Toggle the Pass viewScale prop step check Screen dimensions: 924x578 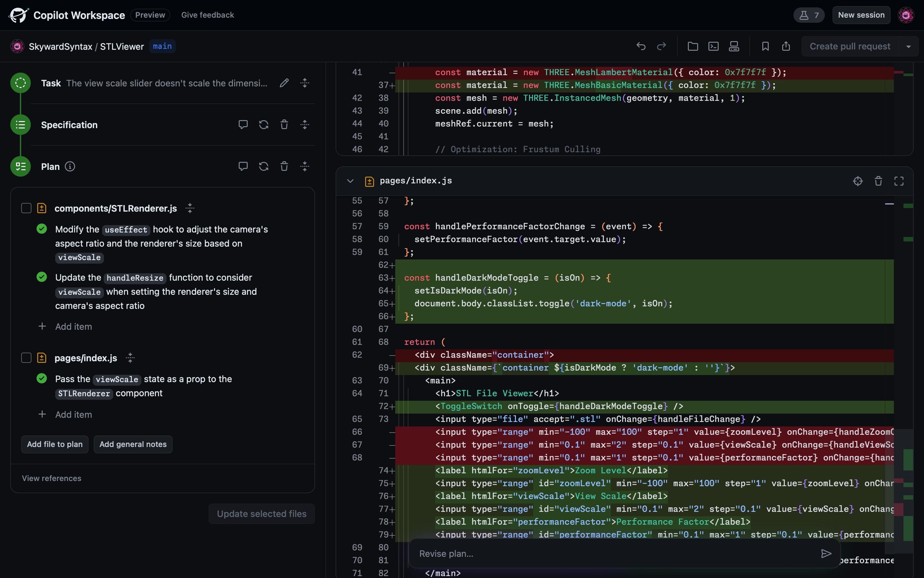click(x=42, y=378)
